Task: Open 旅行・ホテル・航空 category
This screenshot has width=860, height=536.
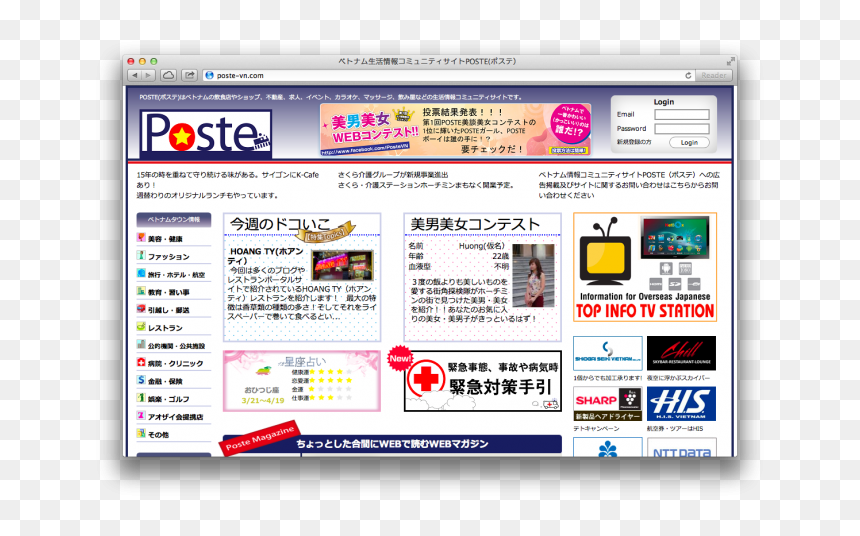Action: pyautogui.click(x=176, y=274)
